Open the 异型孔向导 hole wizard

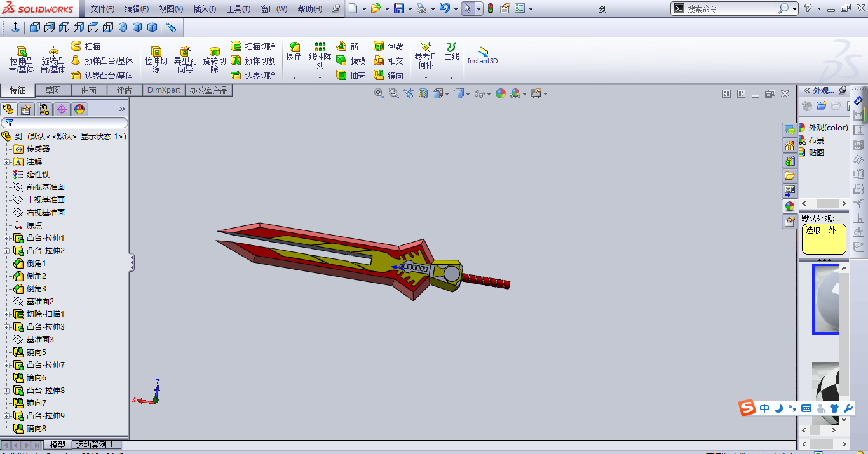click(x=185, y=59)
